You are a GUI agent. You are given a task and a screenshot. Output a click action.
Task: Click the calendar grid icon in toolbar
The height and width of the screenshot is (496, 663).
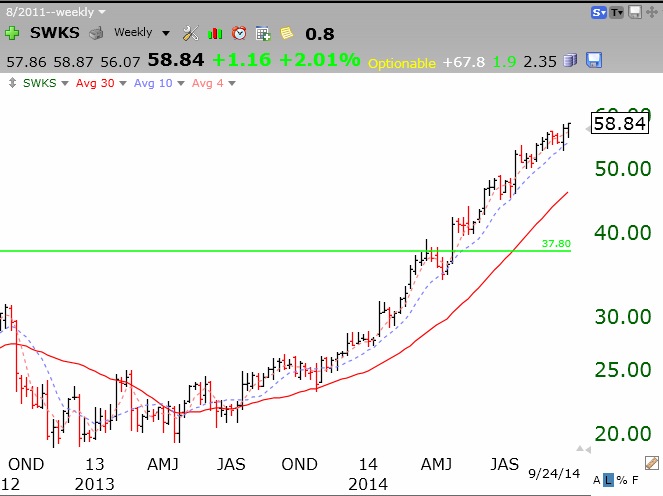(263, 33)
